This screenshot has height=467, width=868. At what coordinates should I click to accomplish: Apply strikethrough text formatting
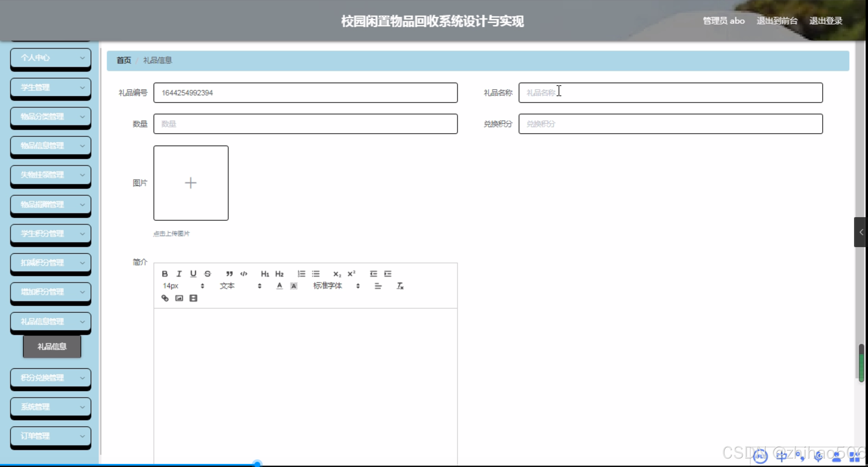[207, 274]
